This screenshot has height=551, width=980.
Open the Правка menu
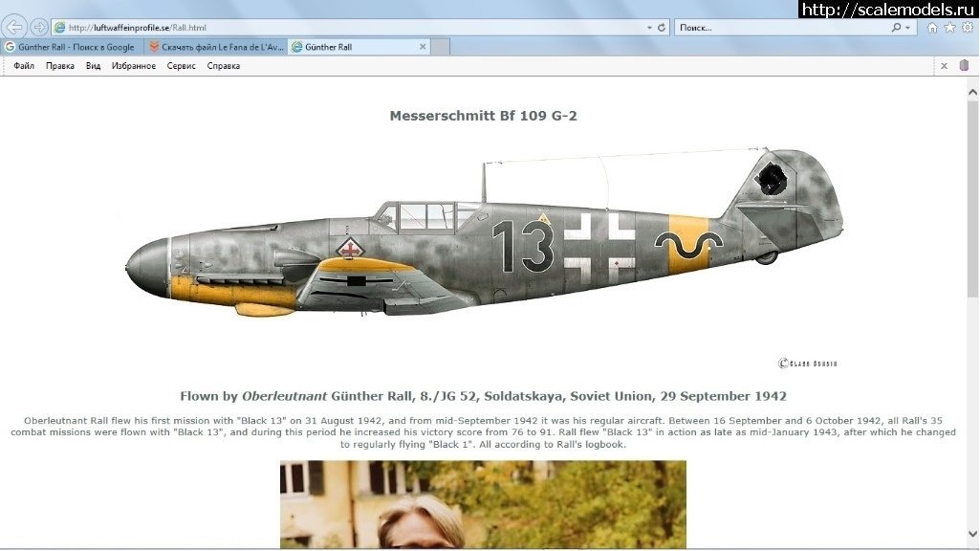click(60, 66)
